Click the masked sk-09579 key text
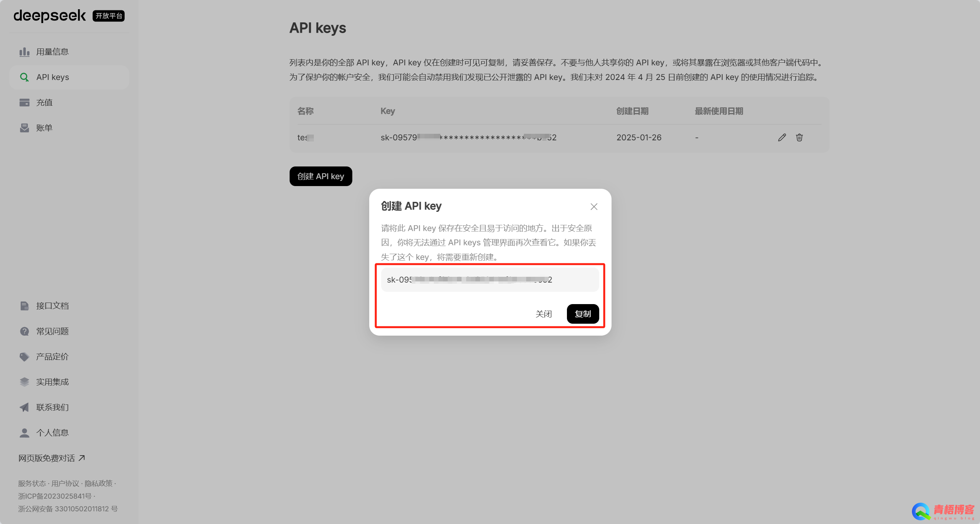Viewport: 980px width, 524px height. click(468, 138)
